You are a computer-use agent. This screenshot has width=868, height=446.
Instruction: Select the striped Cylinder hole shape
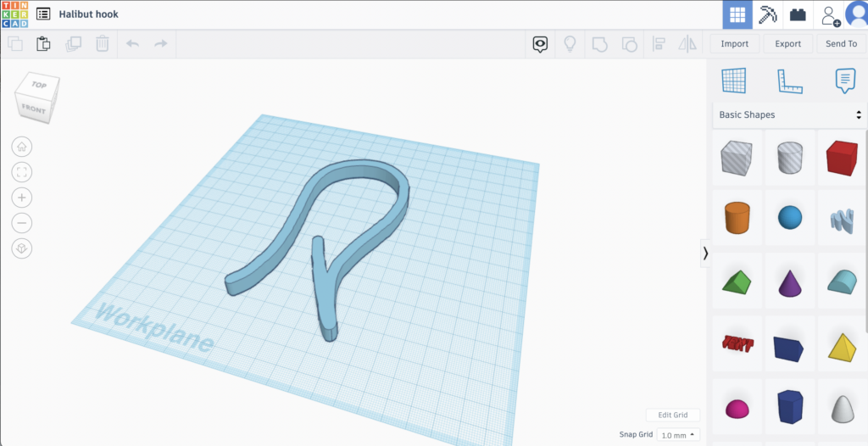coord(790,158)
